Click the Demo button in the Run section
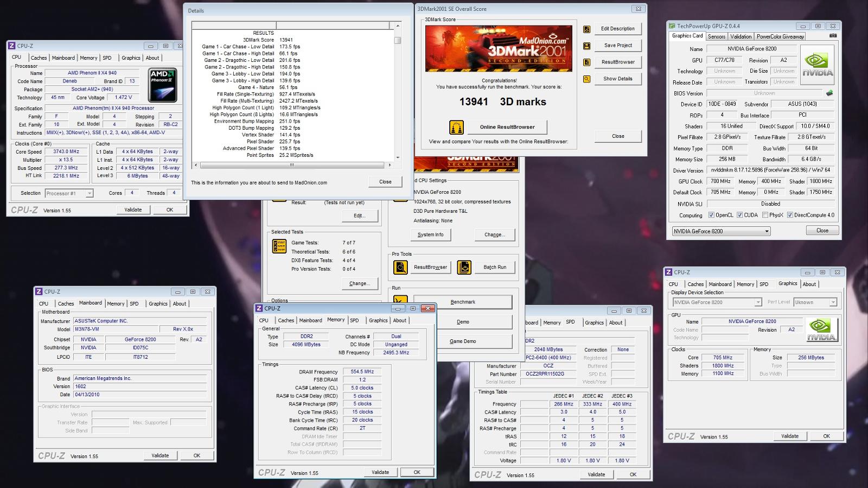This screenshot has height=488, width=868. (x=463, y=322)
